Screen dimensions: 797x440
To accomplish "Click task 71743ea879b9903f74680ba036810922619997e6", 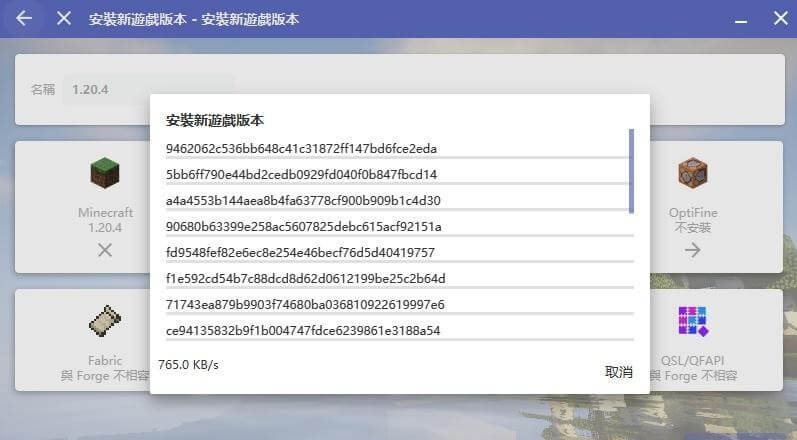I will (x=305, y=304).
